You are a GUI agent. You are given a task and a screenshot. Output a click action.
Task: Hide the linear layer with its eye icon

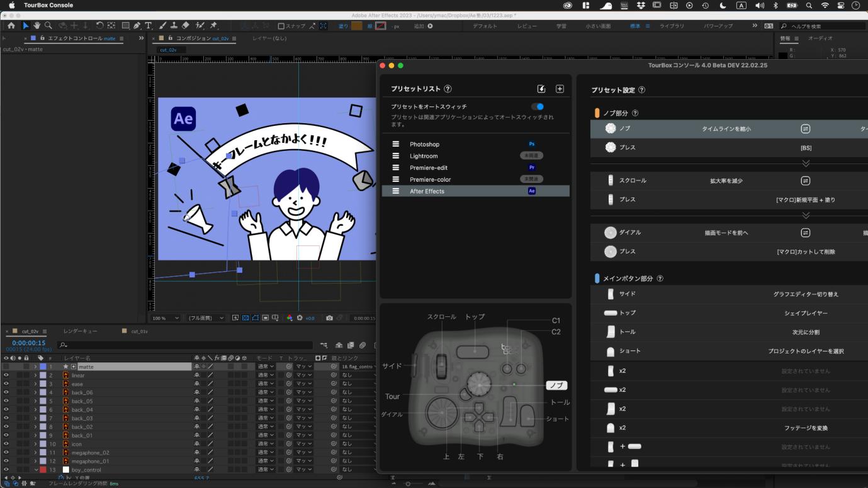click(x=6, y=375)
